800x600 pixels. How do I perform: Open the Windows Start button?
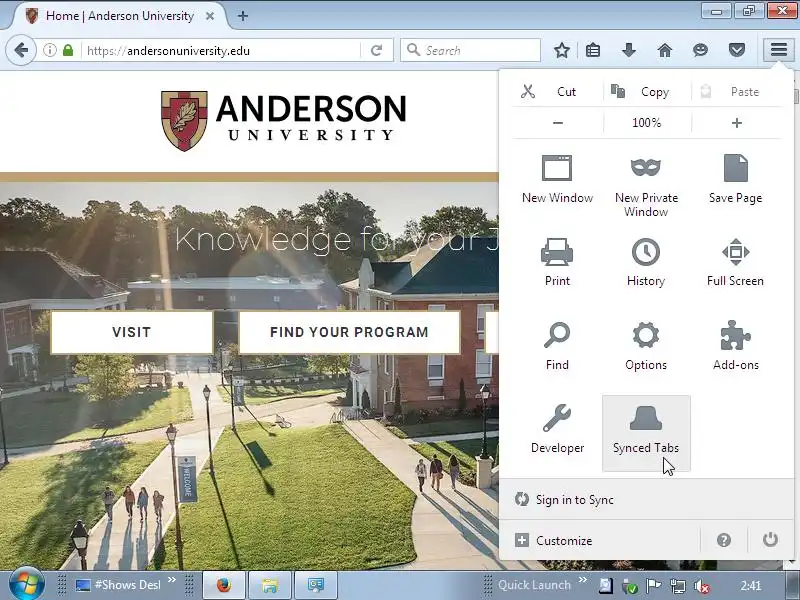tap(25, 584)
